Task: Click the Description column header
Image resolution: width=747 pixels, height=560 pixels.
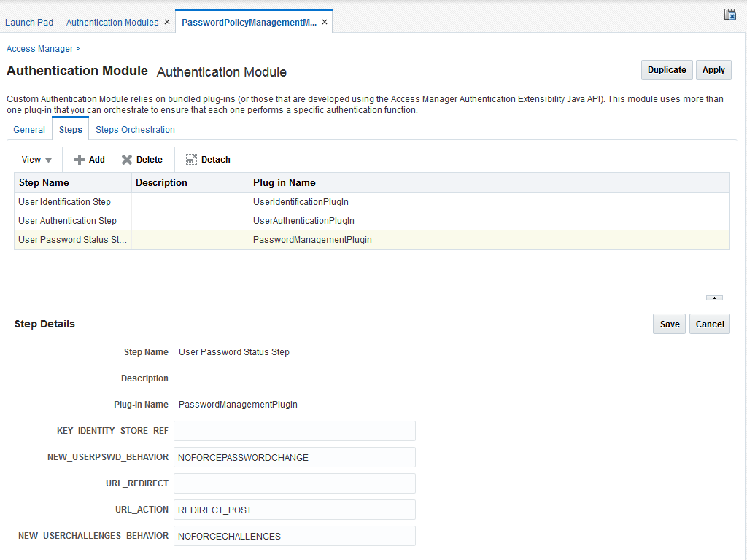Action: pos(190,183)
